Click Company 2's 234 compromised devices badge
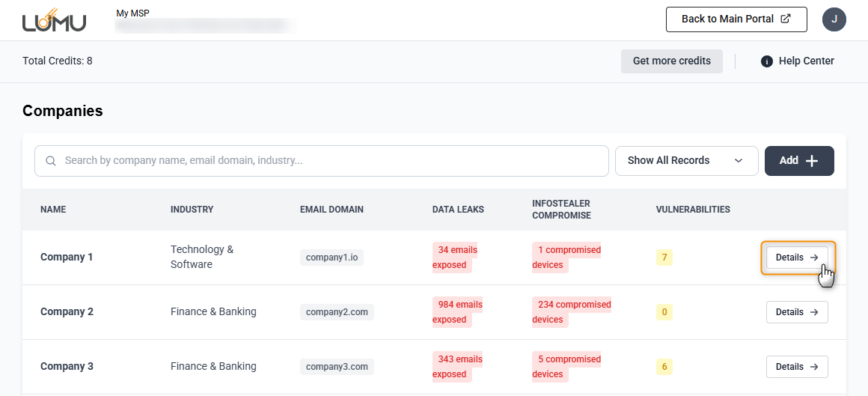The height and width of the screenshot is (396, 868). pos(572,312)
